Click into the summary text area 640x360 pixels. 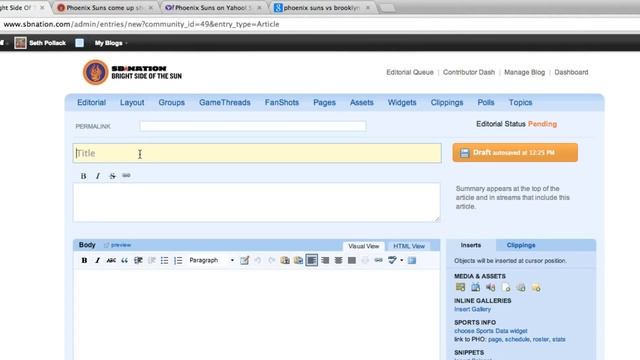(256, 202)
